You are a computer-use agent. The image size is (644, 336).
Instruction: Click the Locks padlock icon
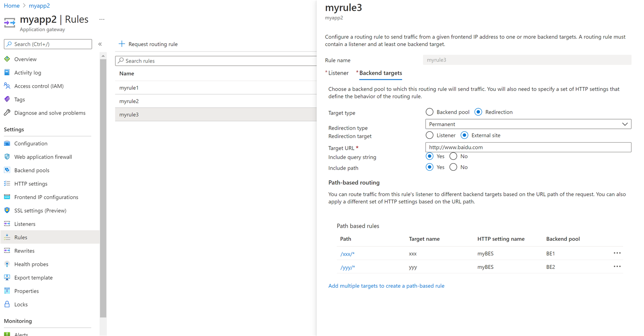pyautogui.click(x=7, y=305)
